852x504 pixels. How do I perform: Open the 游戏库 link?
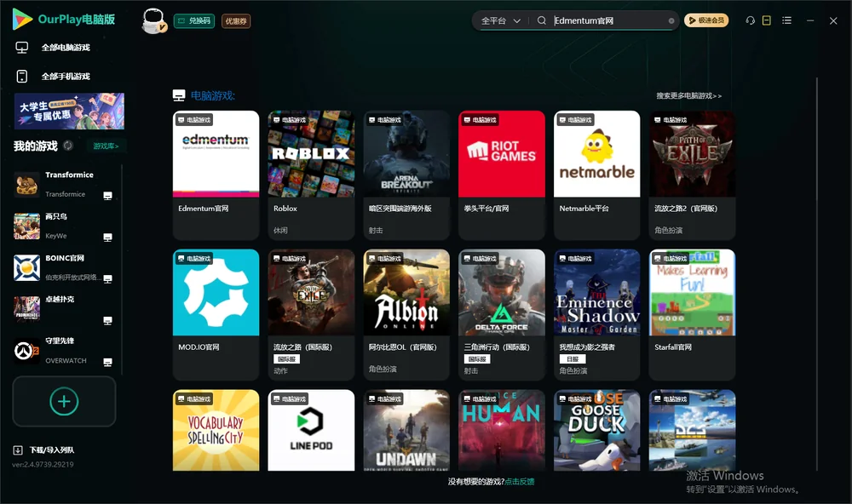(106, 146)
